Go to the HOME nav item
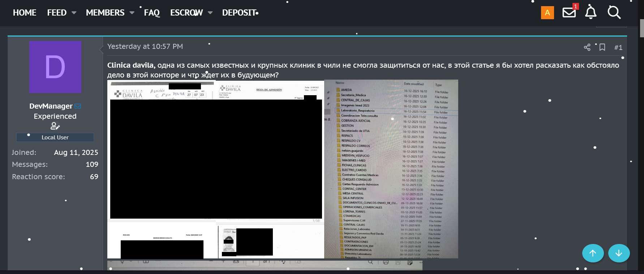The image size is (644, 274). click(25, 13)
